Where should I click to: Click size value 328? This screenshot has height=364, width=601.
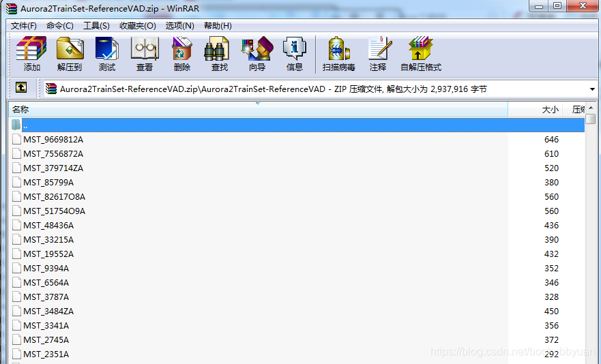coord(551,297)
